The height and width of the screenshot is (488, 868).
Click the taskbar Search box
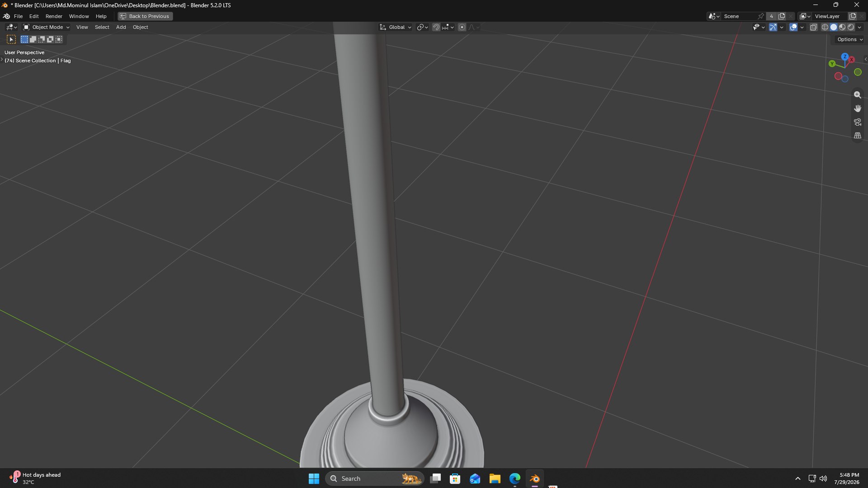point(375,479)
